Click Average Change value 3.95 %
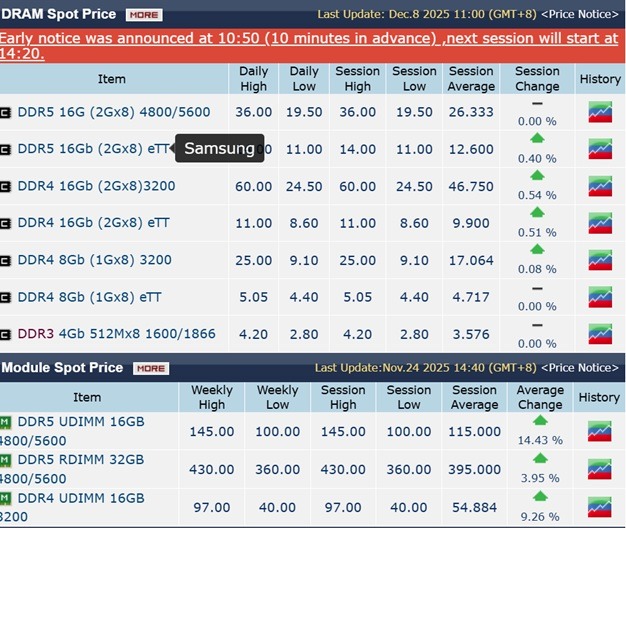This screenshot has height=623, width=626. pos(540,478)
